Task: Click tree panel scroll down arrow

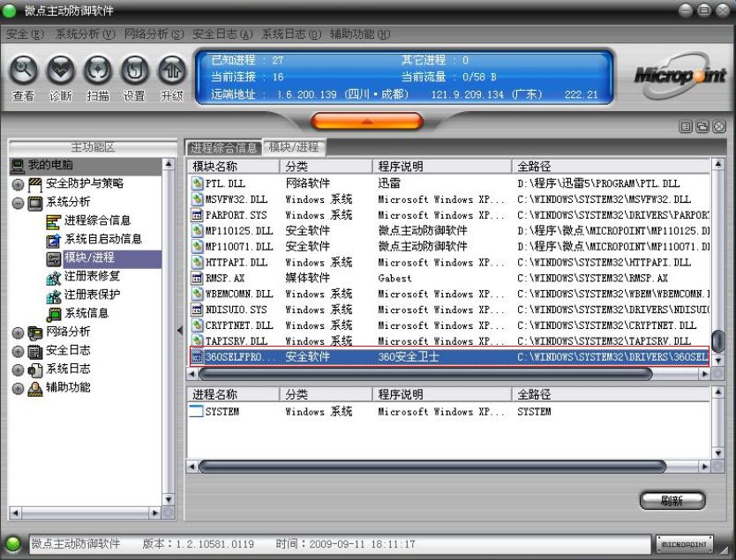Action: pos(169,500)
